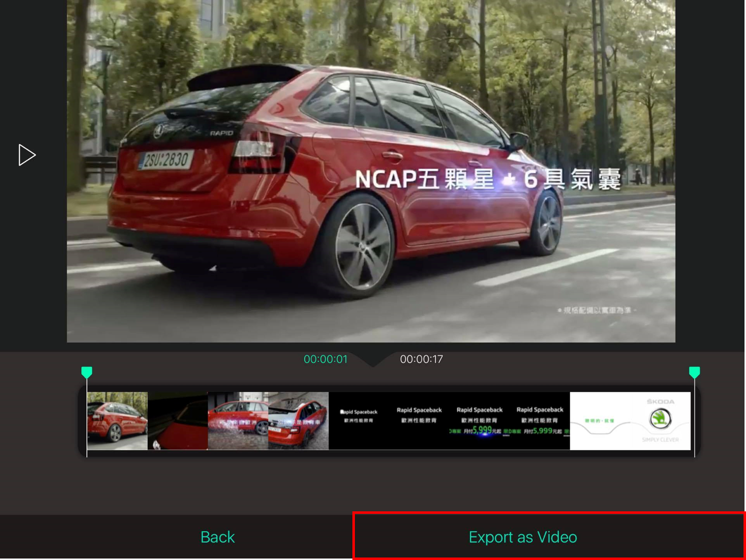Screen dimensions: 746x560
Task: Tap the first black Rapid Spaceback title frame
Action: point(359,421)
